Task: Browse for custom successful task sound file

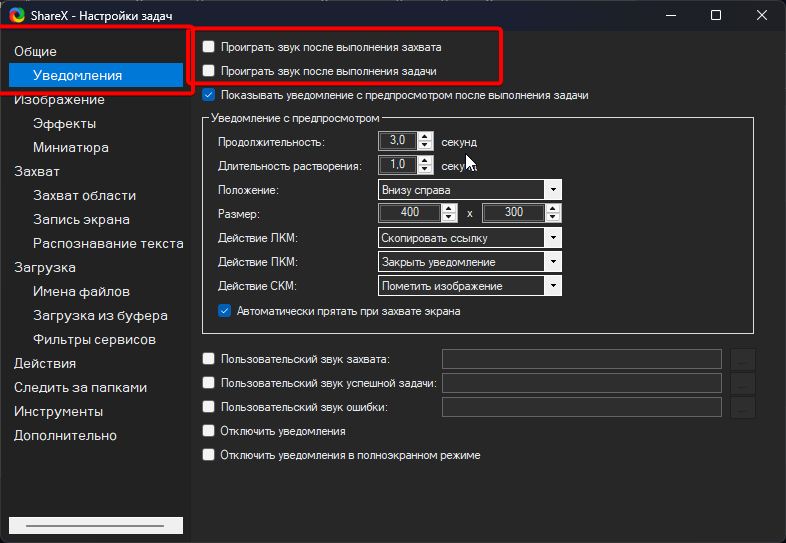Action: (743, 383)
